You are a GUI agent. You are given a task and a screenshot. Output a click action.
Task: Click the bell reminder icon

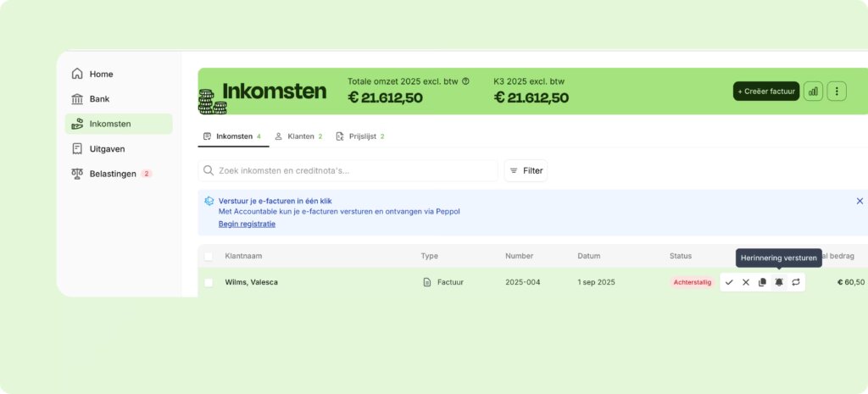779,282
